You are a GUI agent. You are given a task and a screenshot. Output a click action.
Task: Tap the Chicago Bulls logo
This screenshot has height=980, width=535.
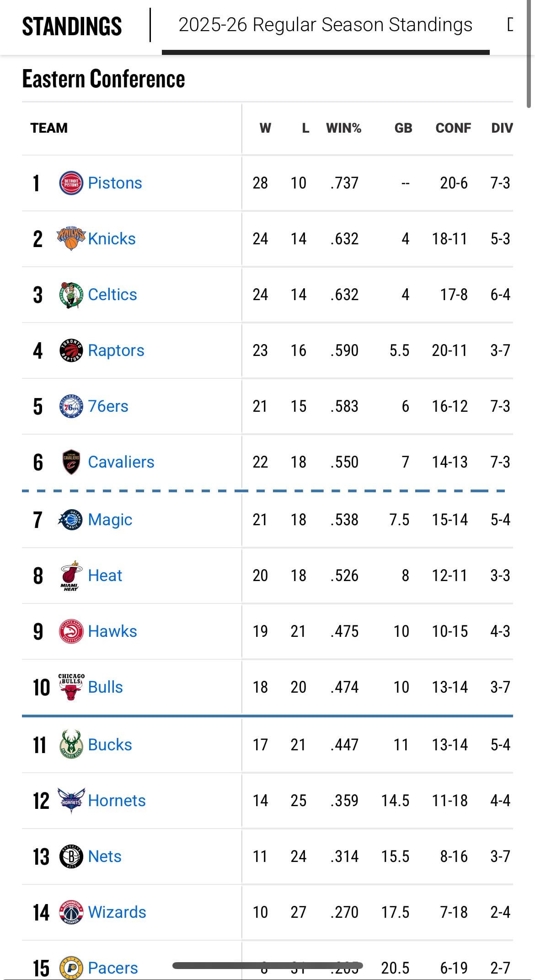pyautogui.click(x=71, y=687)
